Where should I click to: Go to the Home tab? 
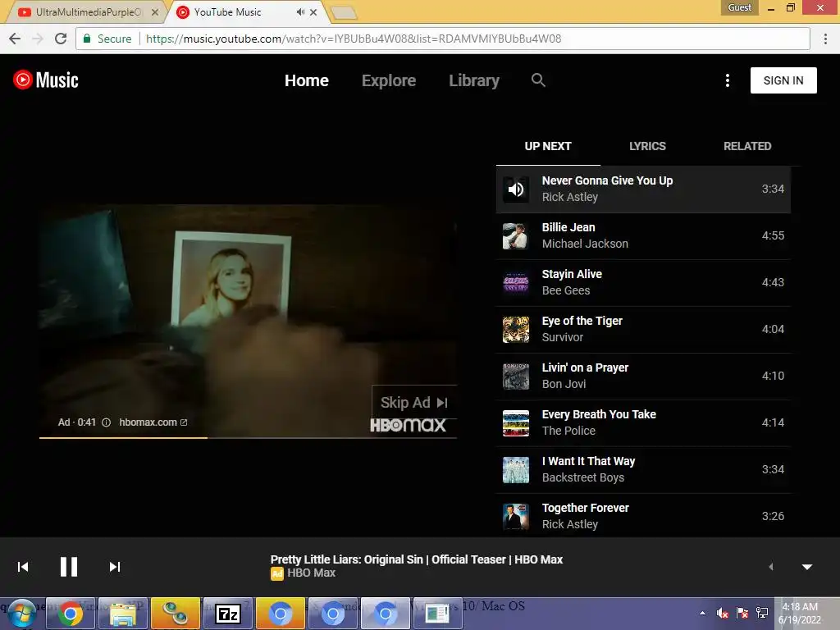(x=307, y=80)
